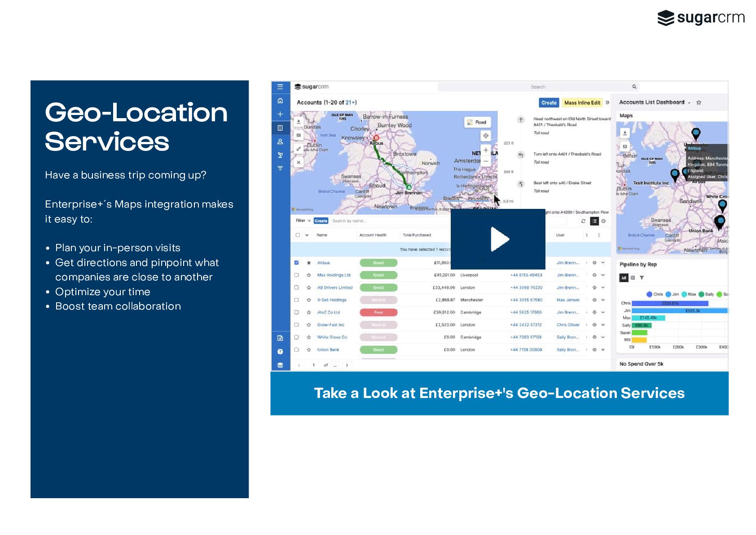Click the top blue Create button

pyautogui.click(x=549, y=103)
